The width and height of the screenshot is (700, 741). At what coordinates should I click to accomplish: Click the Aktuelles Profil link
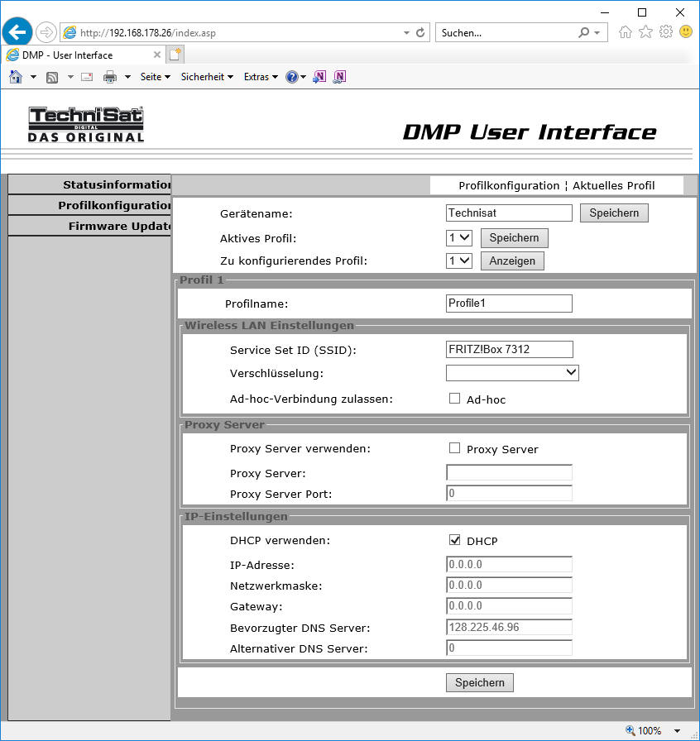[613, 185]
